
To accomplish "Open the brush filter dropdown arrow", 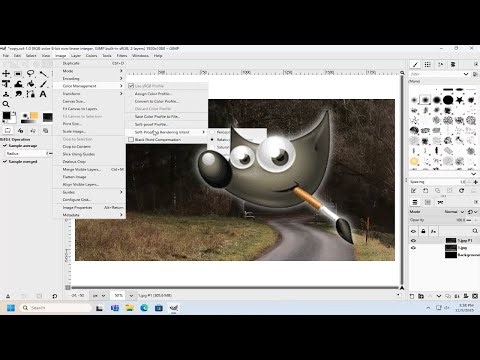I will click(x=466, y=74).
